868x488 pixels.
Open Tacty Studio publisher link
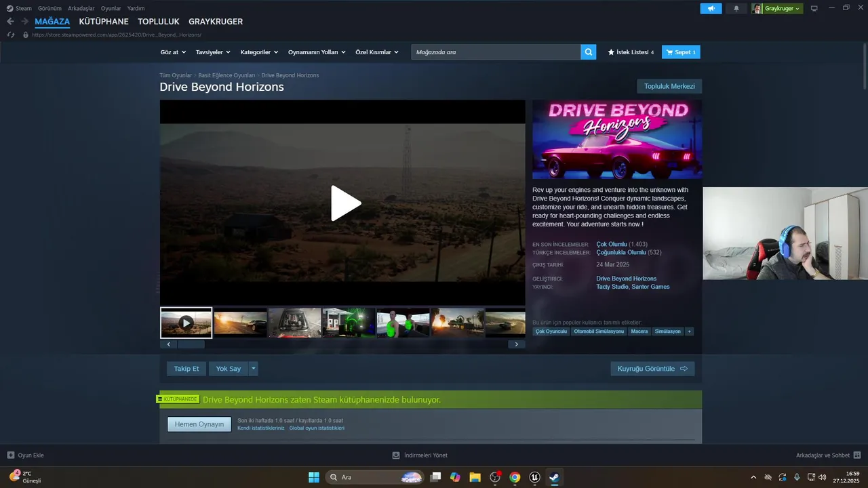612,287
